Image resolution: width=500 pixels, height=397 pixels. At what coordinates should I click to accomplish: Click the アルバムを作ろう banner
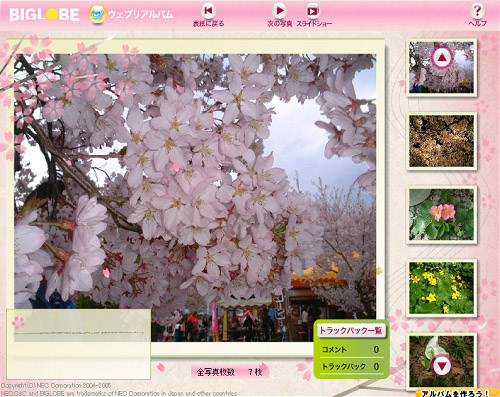[457, 393]
